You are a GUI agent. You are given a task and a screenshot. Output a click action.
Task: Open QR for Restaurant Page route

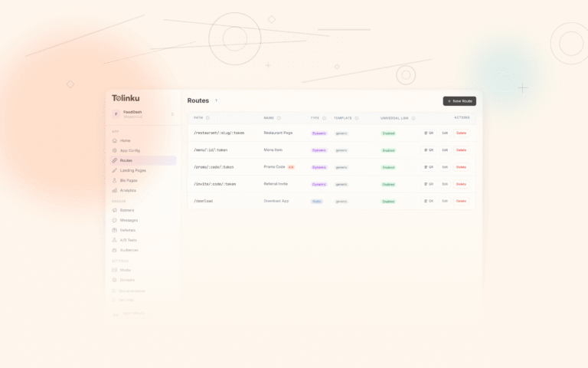429,133
